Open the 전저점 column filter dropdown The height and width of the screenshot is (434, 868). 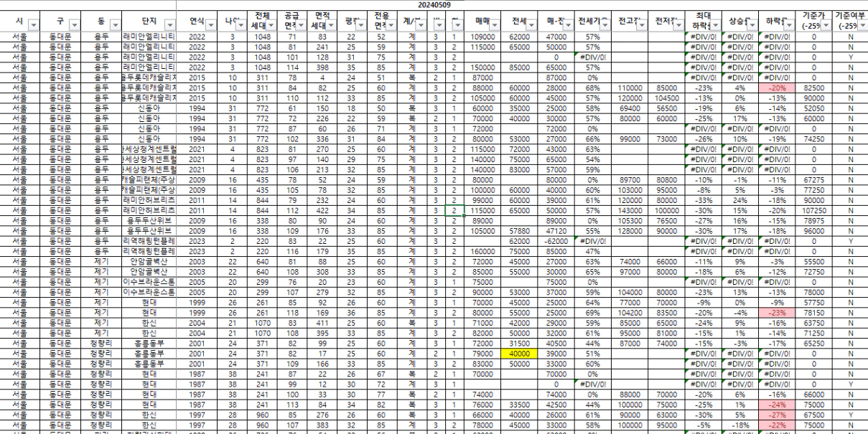pos(680,25)
